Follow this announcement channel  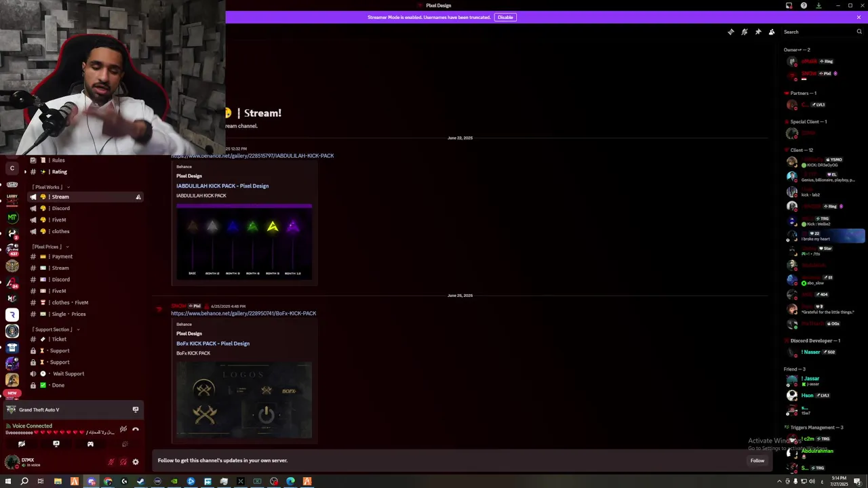tap(757, 461)
